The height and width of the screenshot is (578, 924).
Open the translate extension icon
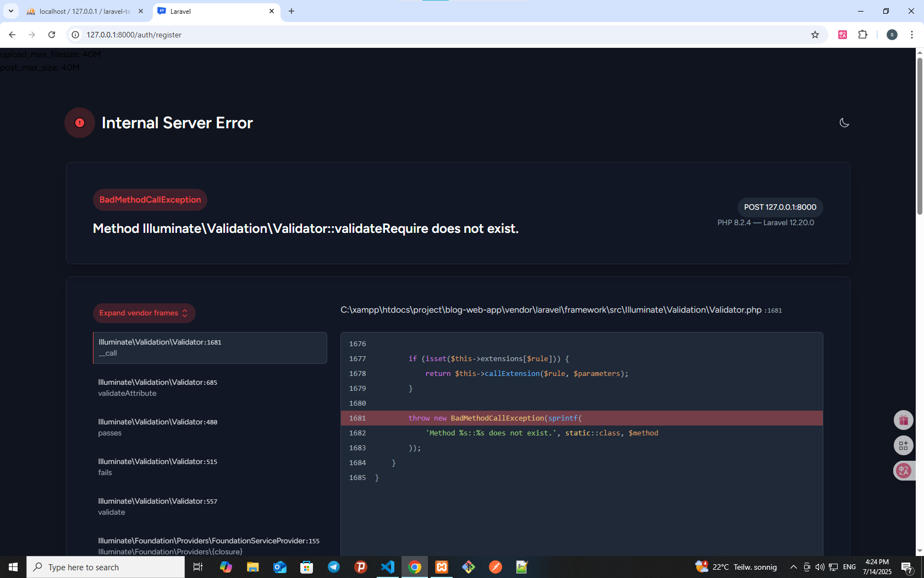tap(842, 35)
